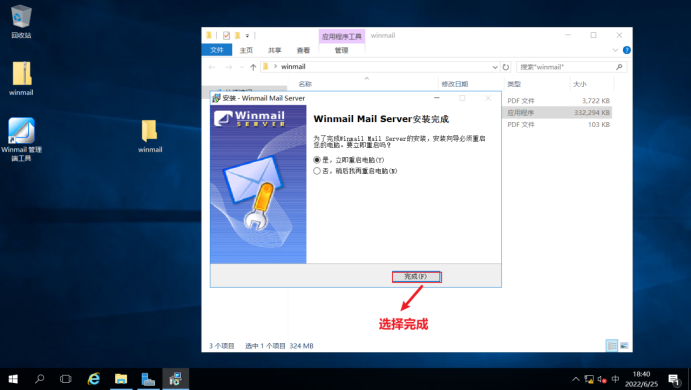Expand the Explorer ribbon chevron
Viewport: 691px width, 390px height.
click(x=615, y=50)
